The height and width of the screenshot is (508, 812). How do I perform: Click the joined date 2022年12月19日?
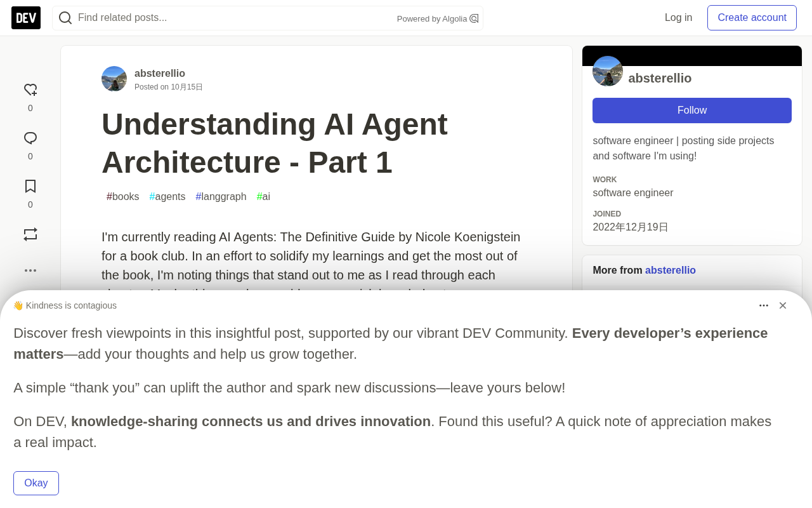pyautogui.click(x=631, y=227)
